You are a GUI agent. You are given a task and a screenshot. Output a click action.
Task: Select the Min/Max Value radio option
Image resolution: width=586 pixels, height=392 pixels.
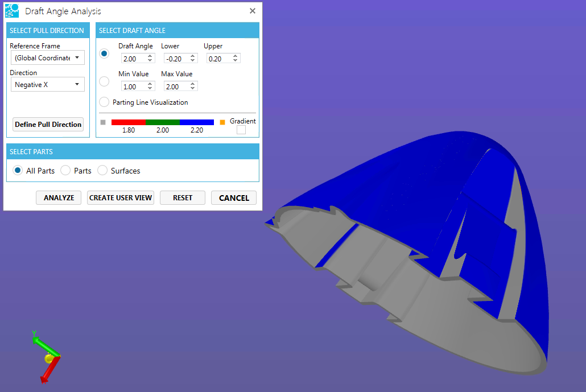[x=104, y=81]
